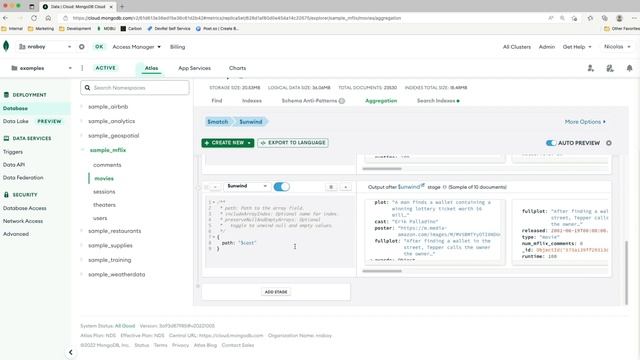This screenshot has height=360, width=640.
Task: Click horizontal scrollbar under $unwind output
Action: tap(382, 271)
